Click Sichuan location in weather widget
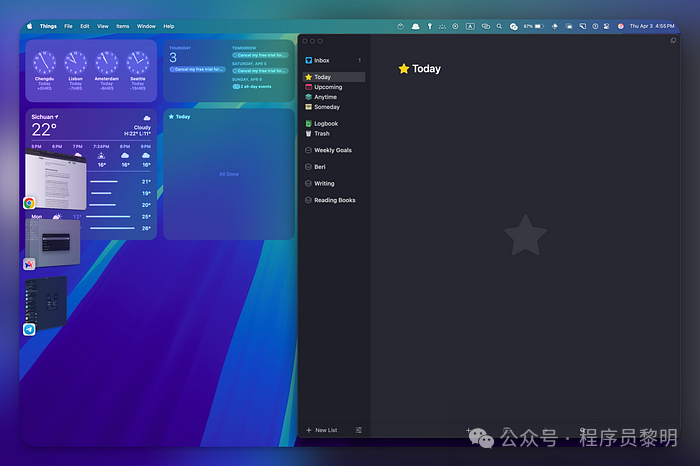This screenshot has width=700, height=466. tap(45, 117)
